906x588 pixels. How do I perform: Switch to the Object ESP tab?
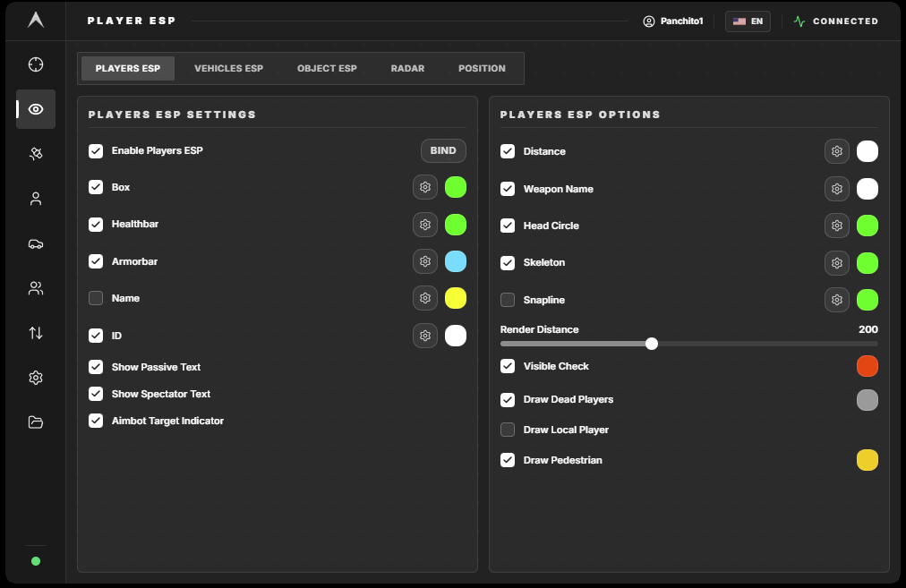[327, 68]
